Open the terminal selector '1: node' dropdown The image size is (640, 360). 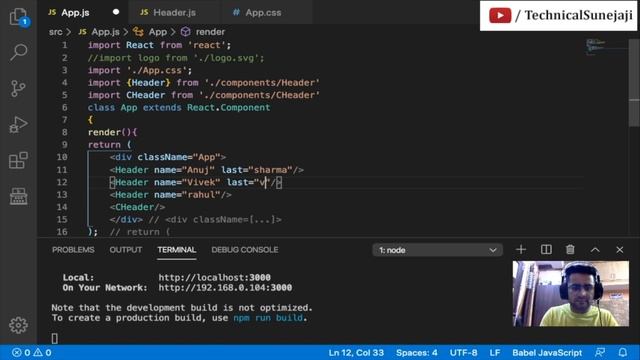tap(438, 250)
